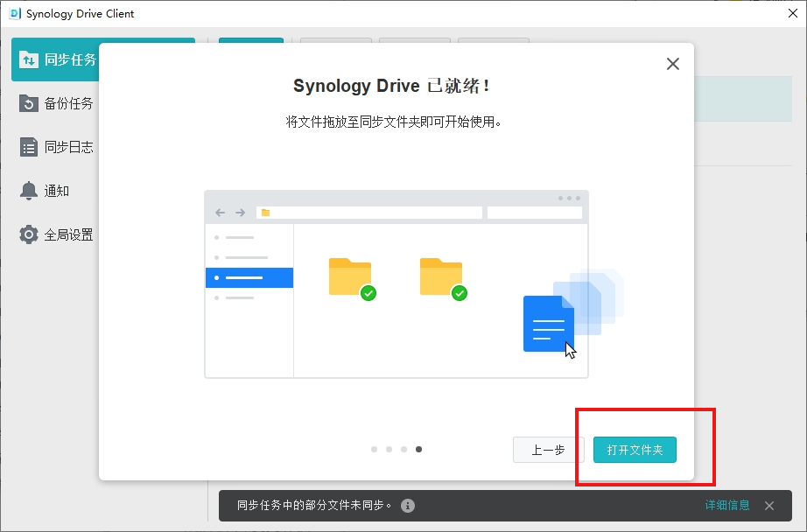Click the active fourth page dot
The image size is (807, 532).
coord(419,450)
